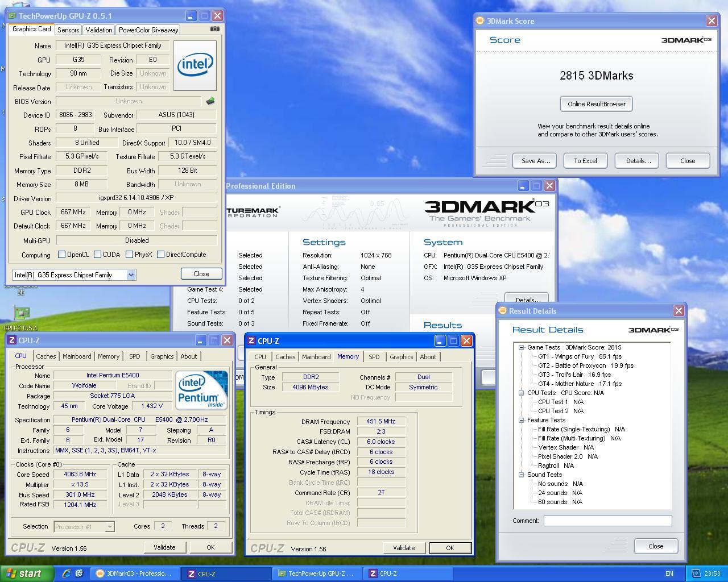Image resolution: width=728 pixels, height=582 pixels.
Task: Switch to Caches tab in left CPU-Z window
Action: (x=46, y=356)
